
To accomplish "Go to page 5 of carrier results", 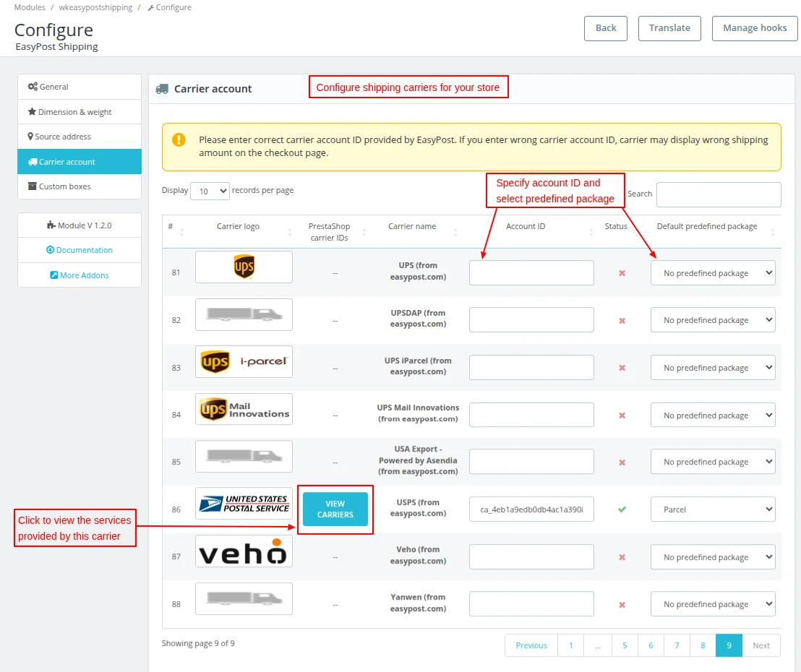I will point(625,645).
